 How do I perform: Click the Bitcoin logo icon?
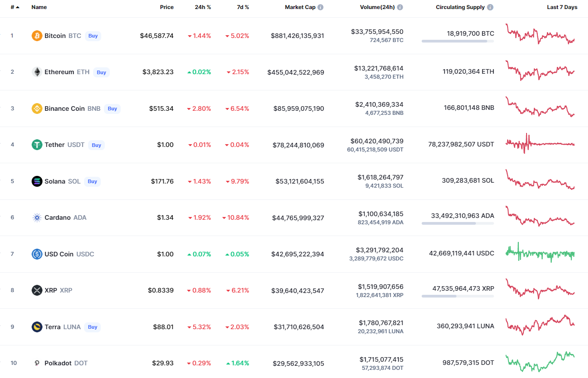pos(37,36)
